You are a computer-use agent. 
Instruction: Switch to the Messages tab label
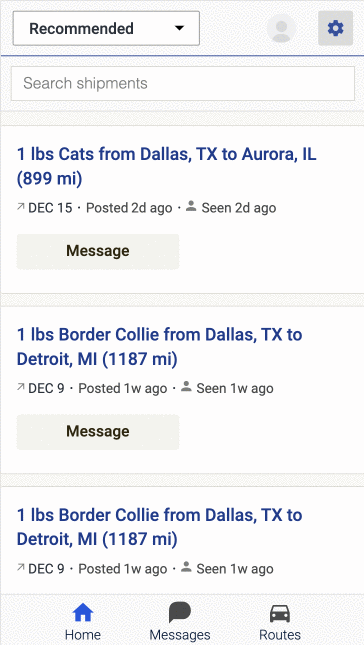[x=180, y=635]
